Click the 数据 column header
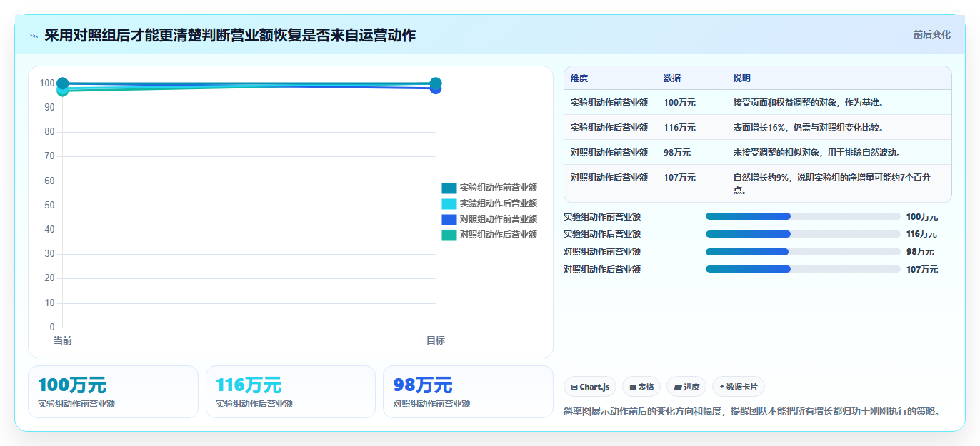Viewport: 980px width, 446px height. point(672,78)
